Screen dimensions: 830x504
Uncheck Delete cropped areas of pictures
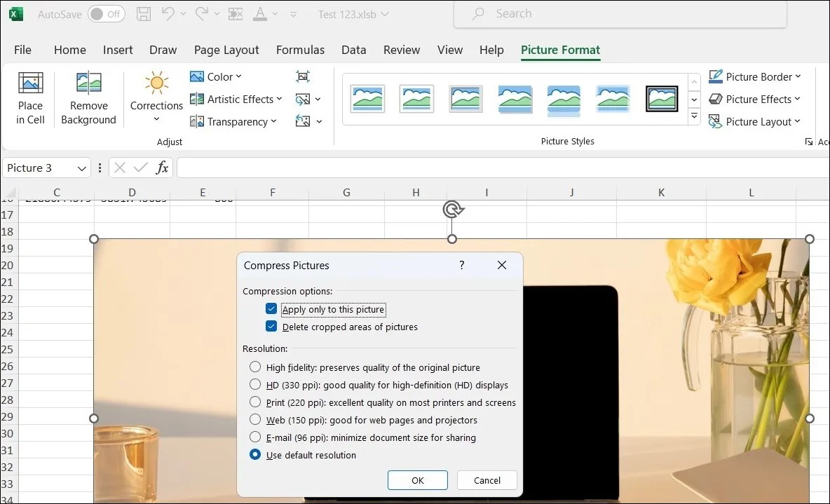point(271,326)
